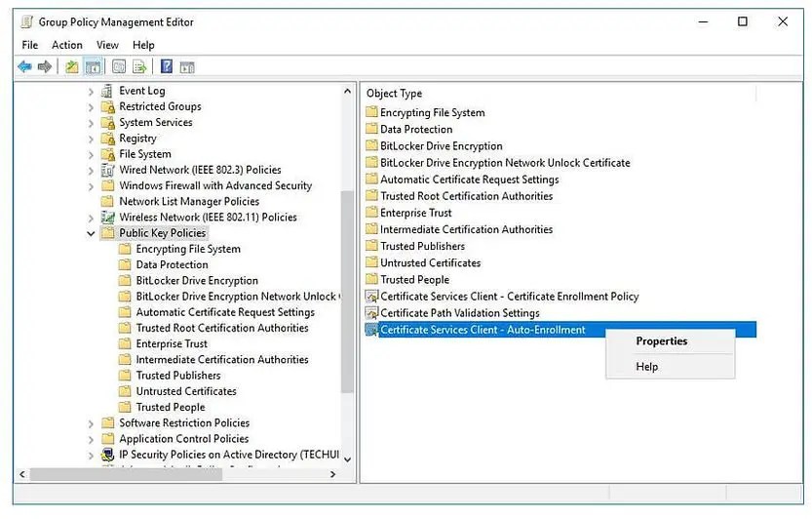The width and height of the screenshot is (812, 519).
Task: Select Network List Manager Policies in tree
Action: coord(189,201)
